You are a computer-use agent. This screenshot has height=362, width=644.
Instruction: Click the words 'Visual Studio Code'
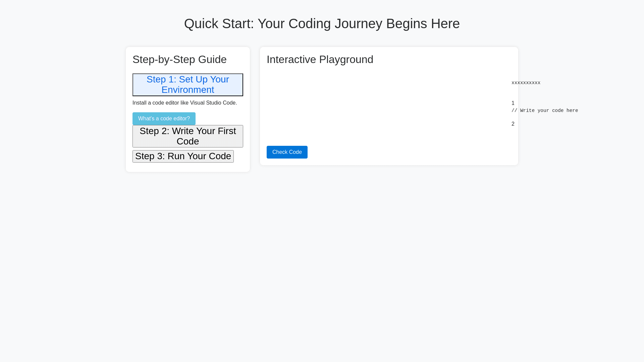[x=213, y=103]
